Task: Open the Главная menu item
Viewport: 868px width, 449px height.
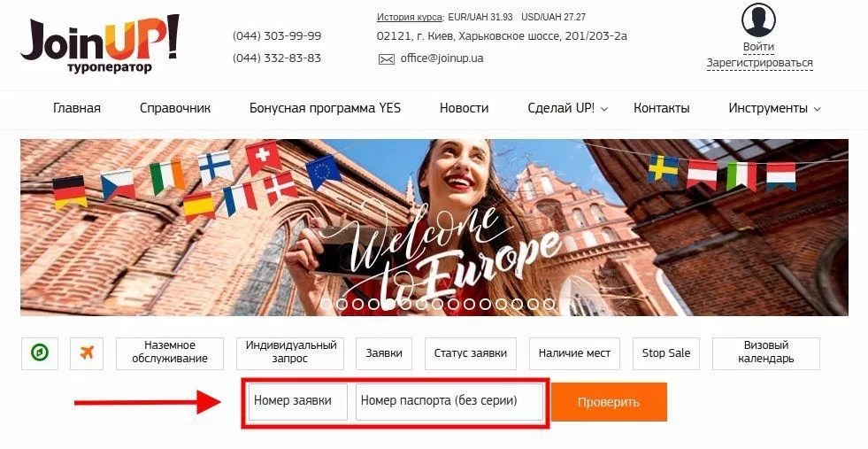Action: [77, 108]
